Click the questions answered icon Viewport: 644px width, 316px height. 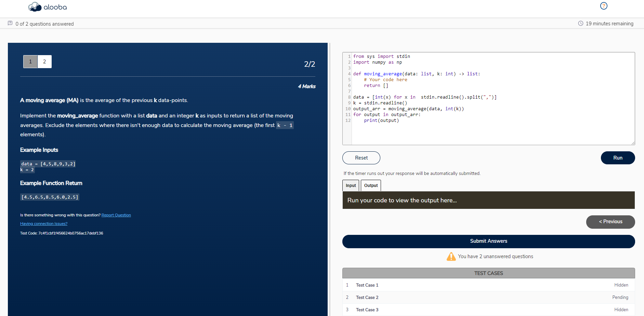[10, 23]
